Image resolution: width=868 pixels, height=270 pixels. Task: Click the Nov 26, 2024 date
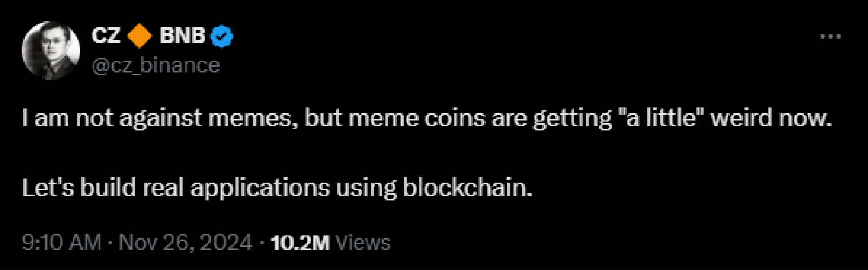186,243
